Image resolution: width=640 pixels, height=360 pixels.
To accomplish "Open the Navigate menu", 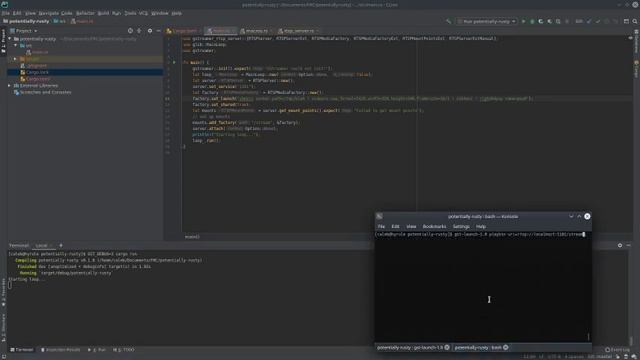I will pos(49,13).
